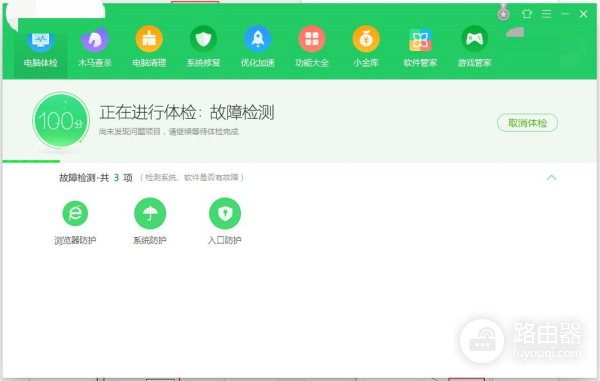Image resolution: width=600 pixels, height=381 pixels.
Task: Open 电脑清理 cleanup section
Action: [x=149, y=48]
